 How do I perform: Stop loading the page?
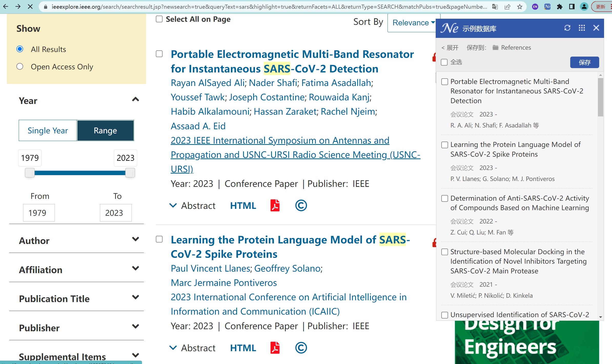point(30,7)
